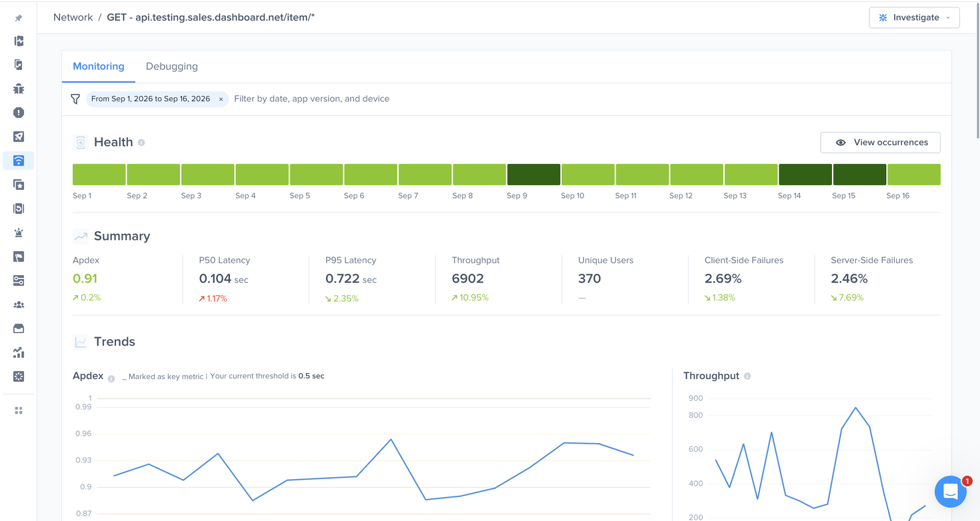Click the funnel filter icon
This screenshot has width=980, height=521.
coord(75,99)
